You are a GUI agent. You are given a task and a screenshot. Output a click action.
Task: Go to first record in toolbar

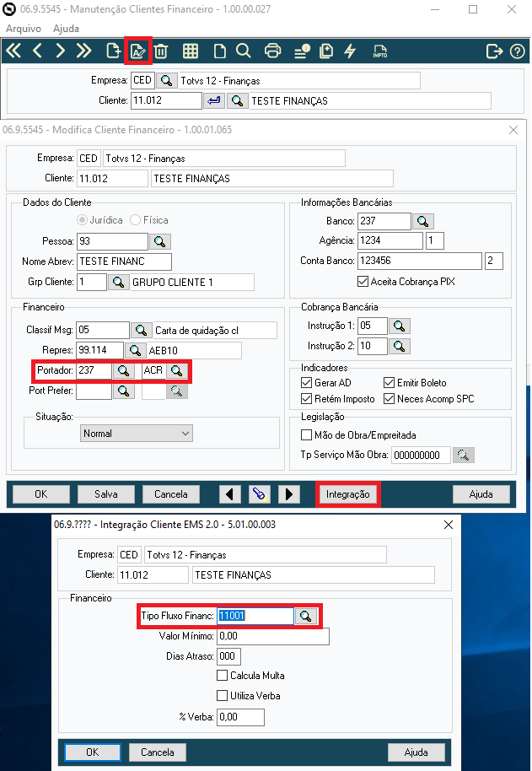click(13, 51)
